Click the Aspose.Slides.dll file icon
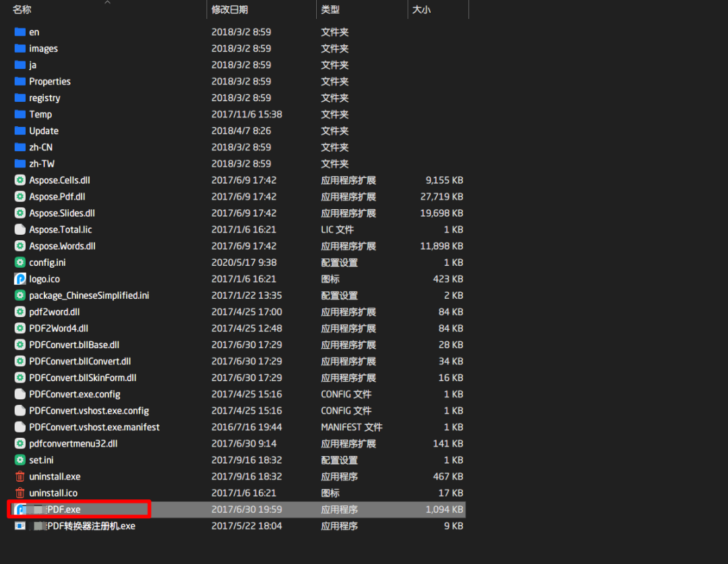Viewport: 728px width, 564px height. click(20, 213)
